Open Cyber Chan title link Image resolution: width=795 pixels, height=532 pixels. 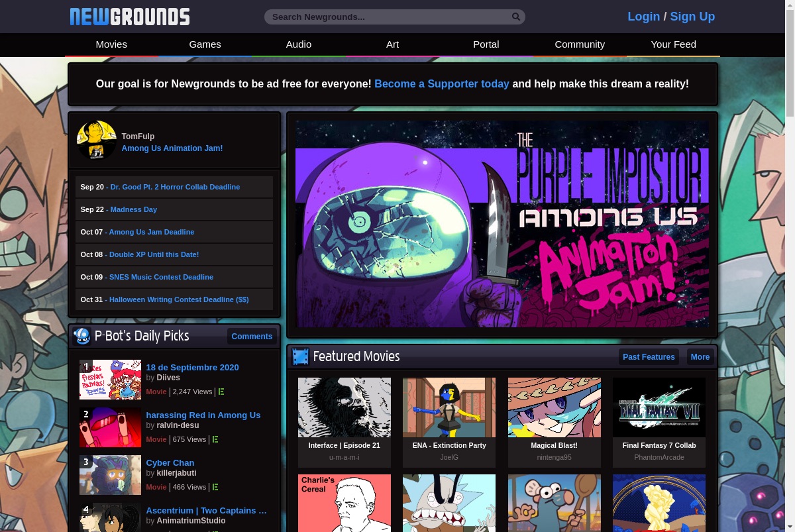click(170, 463)
